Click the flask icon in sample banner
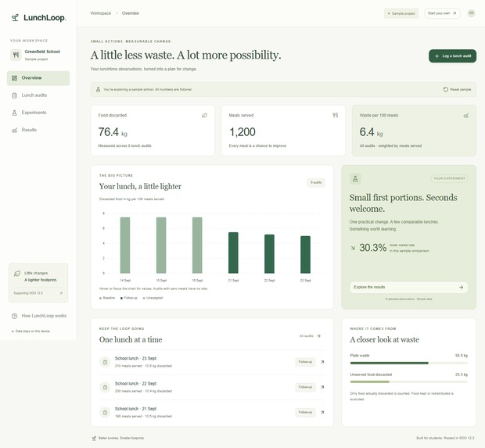485x448 pixels. point(98,89)
